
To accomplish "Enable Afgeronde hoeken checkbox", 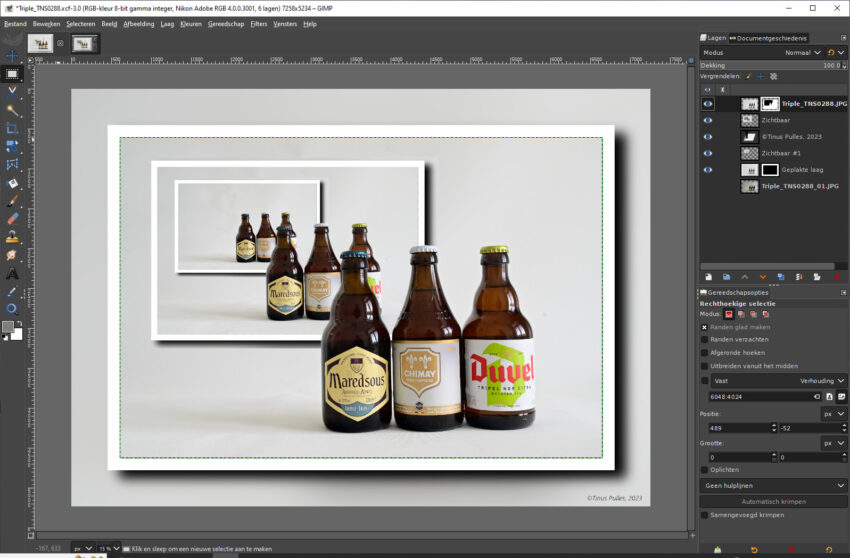I will (704, 352).
